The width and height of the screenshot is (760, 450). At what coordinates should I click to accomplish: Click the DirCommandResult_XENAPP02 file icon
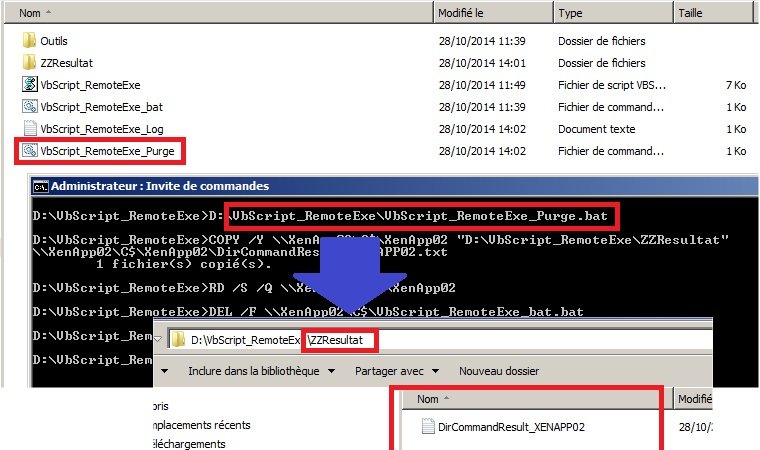tap(427, 427)
